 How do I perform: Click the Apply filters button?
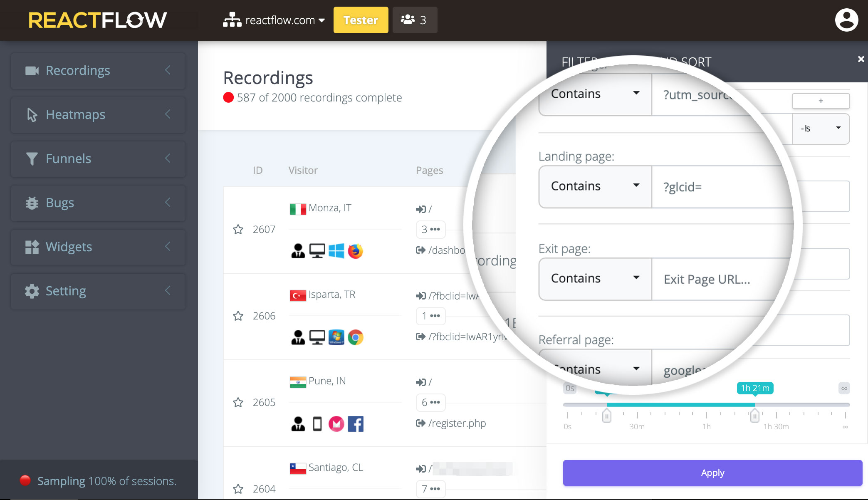(712, 473)
